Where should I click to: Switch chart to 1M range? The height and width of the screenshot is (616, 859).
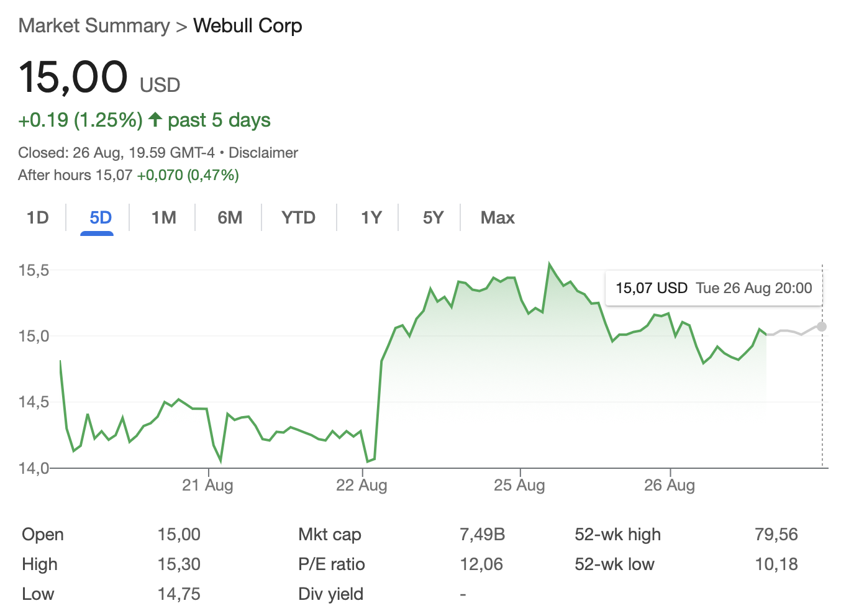164,217
